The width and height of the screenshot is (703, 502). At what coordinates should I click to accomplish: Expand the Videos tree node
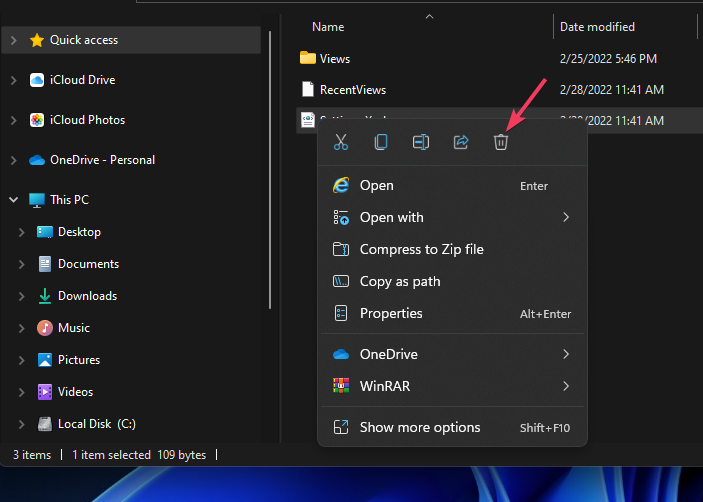point(22,392)
